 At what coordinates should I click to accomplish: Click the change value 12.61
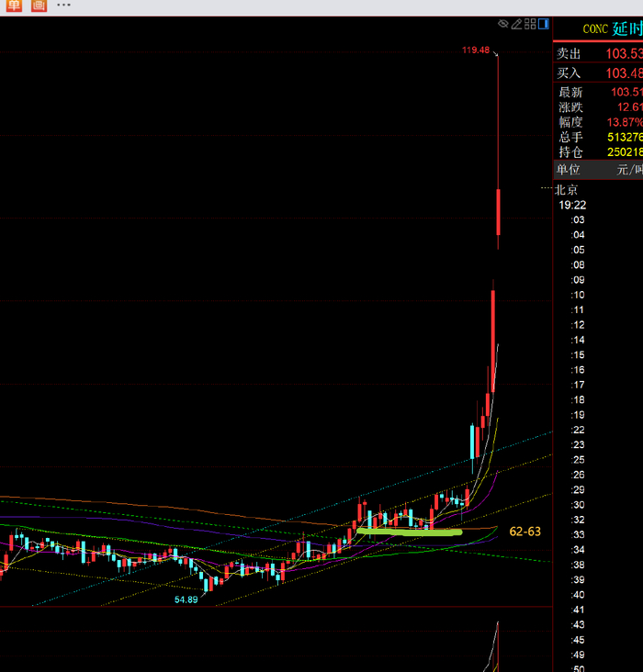click(630, 107)
